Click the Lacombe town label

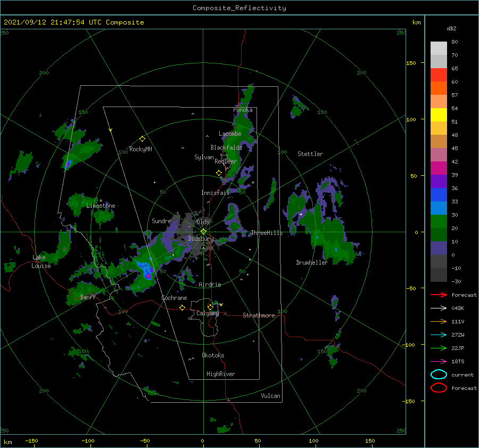(x=230, y=134)
